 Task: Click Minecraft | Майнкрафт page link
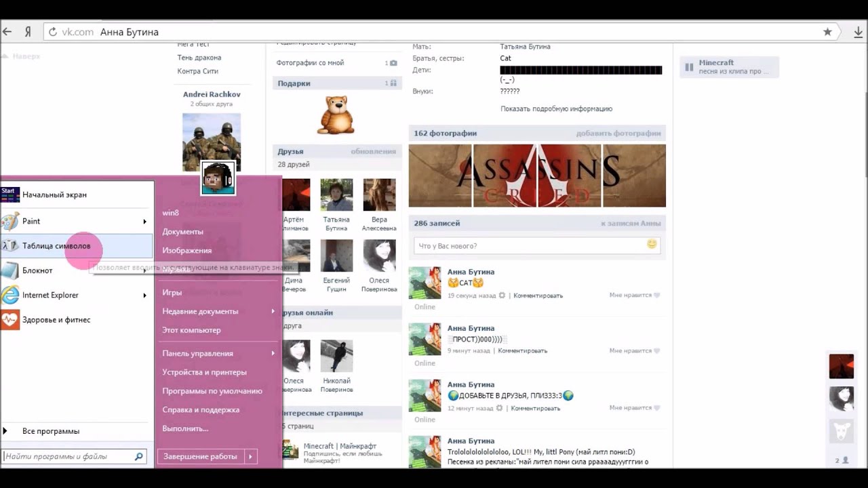coord(340,446)
